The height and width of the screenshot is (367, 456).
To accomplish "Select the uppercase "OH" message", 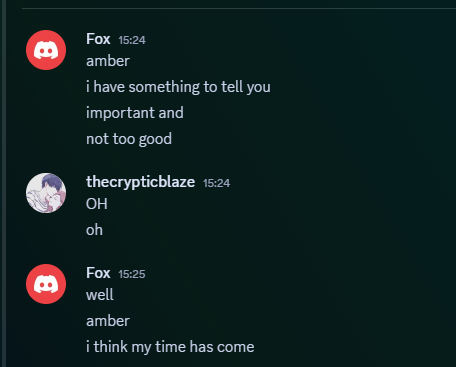I will 97,204.
